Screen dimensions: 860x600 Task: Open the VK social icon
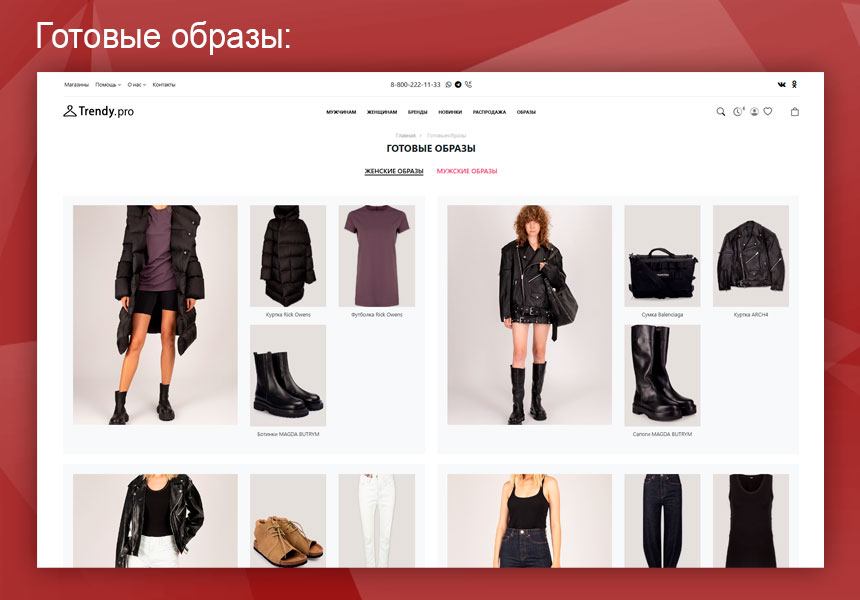[781, 85]
